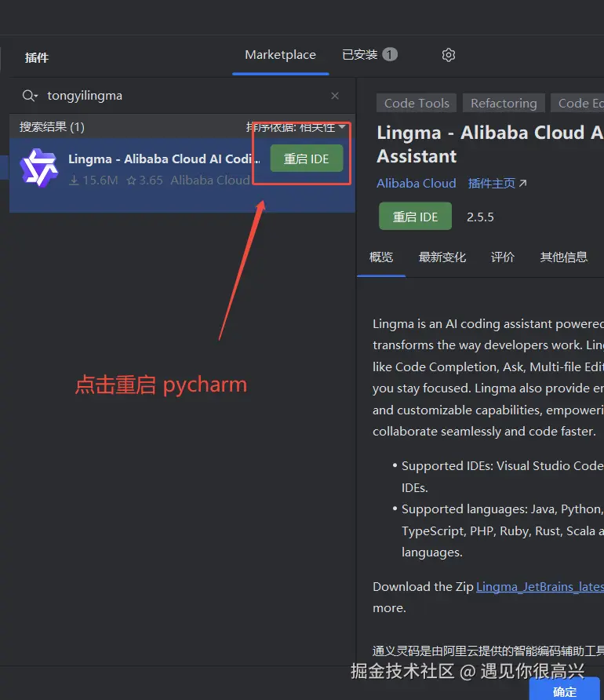
Task: Click the search magnifier icon
Action: [x=30, y=96]
